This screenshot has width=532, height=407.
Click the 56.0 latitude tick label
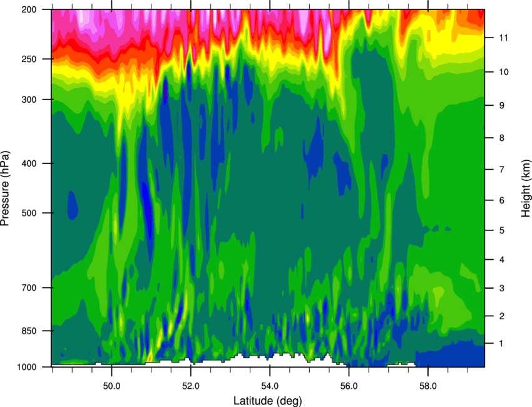pyautogui.click(x=349, y=386)
